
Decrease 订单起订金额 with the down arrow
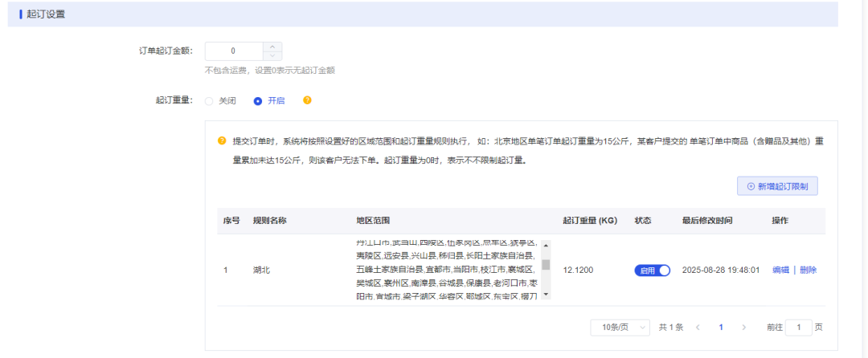click(x=272, y=56)
